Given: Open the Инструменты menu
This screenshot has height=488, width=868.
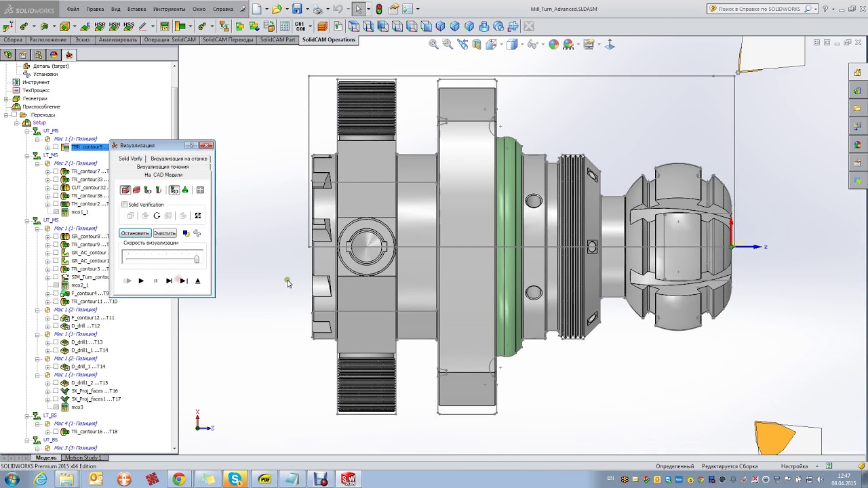Looking at the screenshot, I should (169, 9).
